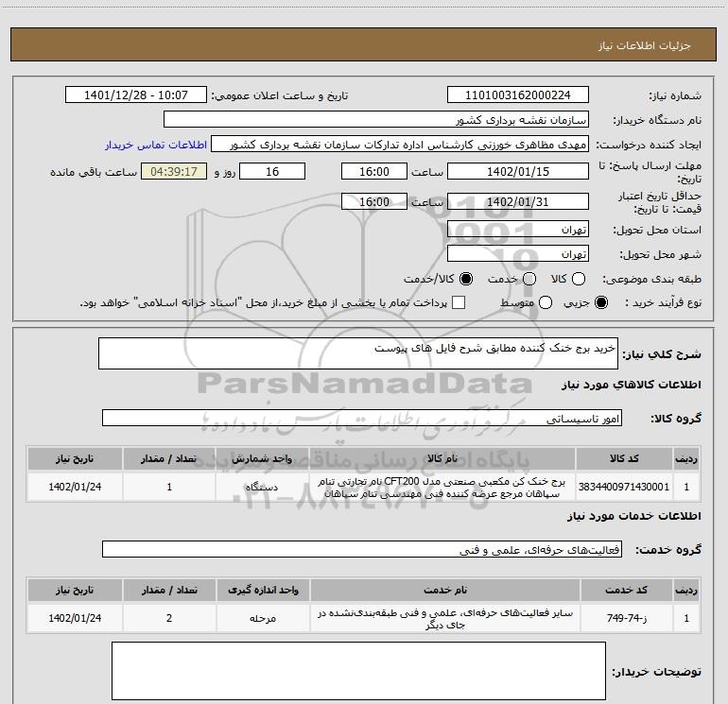Open the buyer contact information link
Viewport: 728px width, 704px height.
pyautogui.click(x=156, y=145)
